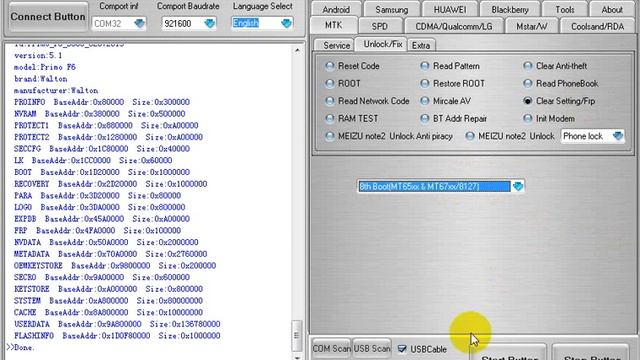This screenshot has height=360, width=640.
Task: Toggle the USBCable checkbox
Action: coord(402,349)
